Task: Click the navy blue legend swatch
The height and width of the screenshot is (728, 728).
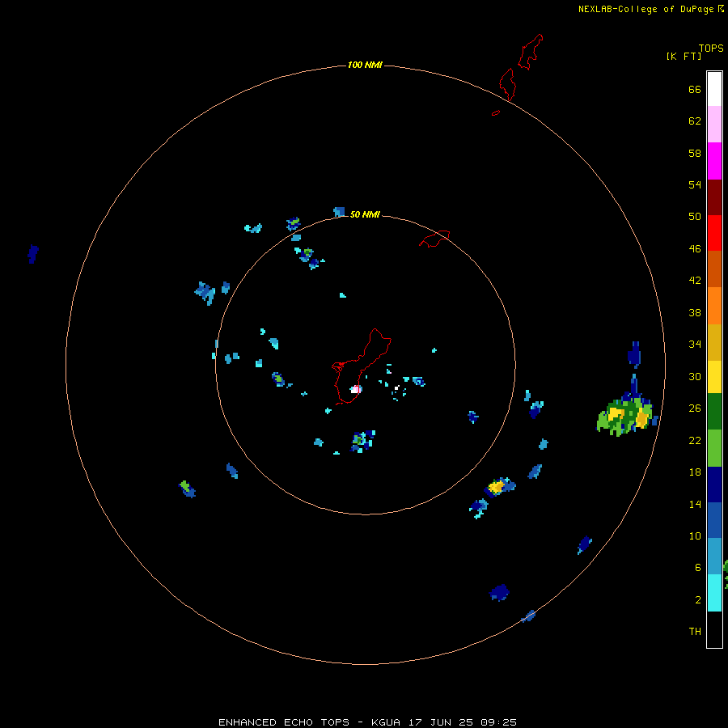Action: pyautogui.click(x=714, y=485)
